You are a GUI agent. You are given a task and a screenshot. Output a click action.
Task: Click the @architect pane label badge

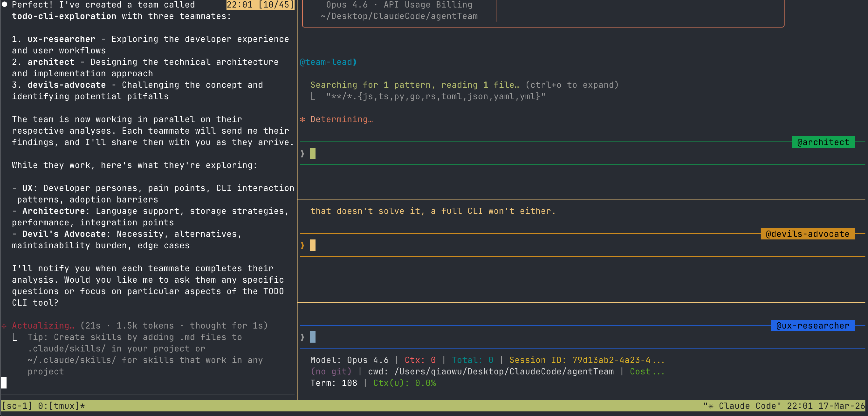pyautogui.click(x=823, y=142)
